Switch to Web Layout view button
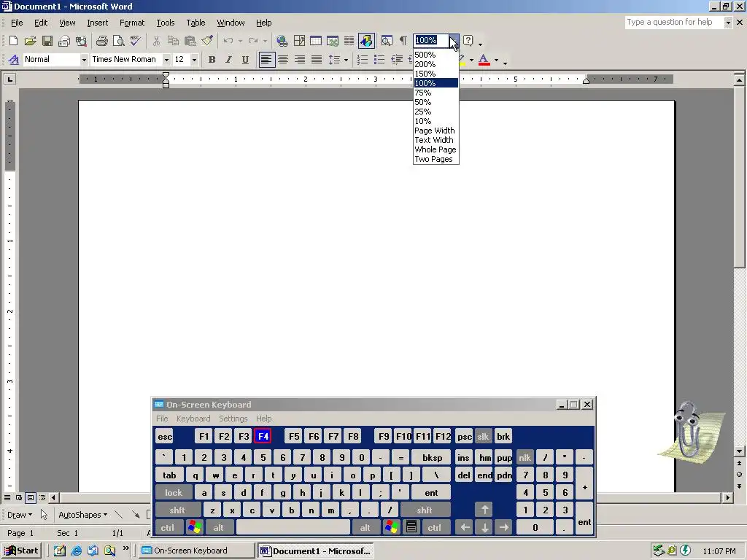The image size is (747, 560). coord(19,497)
